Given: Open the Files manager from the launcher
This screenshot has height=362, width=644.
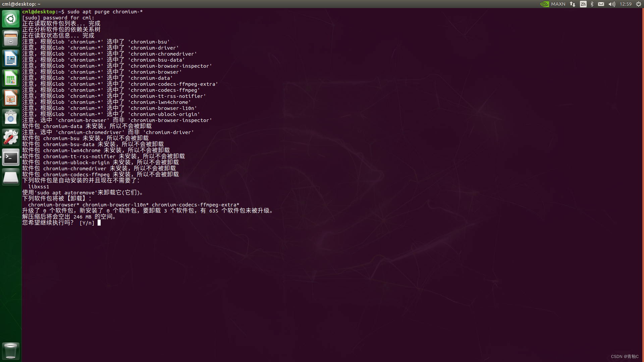Looking at the screenshot, I should [x=11, y=39].
